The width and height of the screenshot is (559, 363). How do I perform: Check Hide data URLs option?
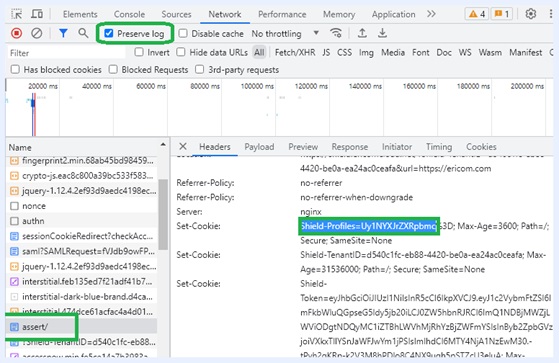point(181,52)
